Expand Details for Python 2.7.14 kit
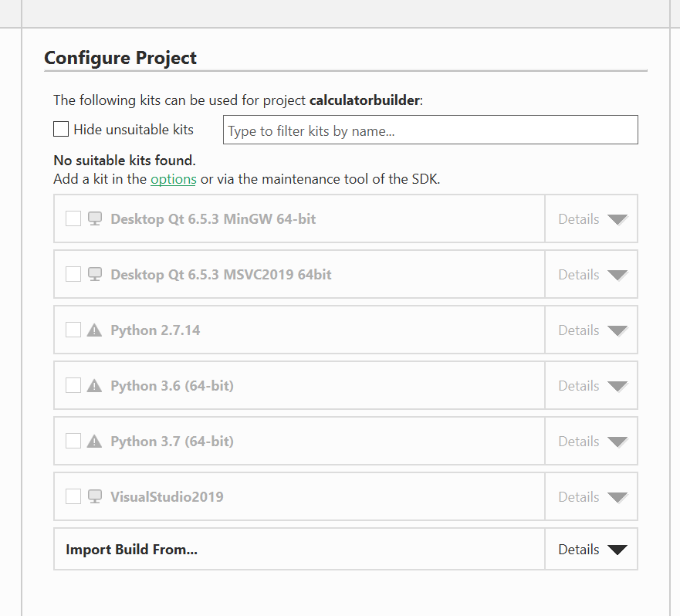This screenshot has height=616, width=680. (591, 330)
